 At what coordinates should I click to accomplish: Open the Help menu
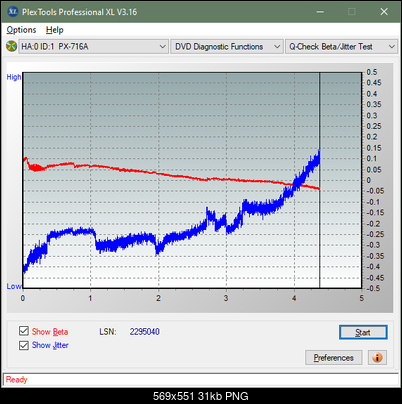click(55, 30)
